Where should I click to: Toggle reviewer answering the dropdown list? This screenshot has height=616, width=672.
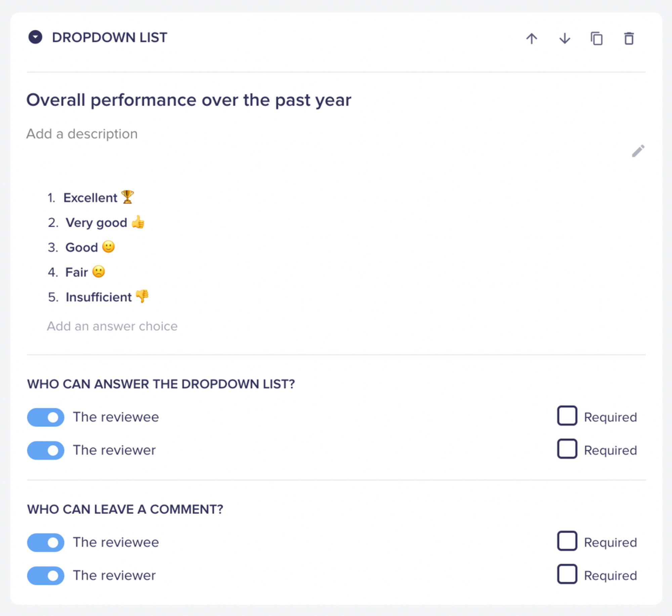pyautogui.click(x=46, y=450)
